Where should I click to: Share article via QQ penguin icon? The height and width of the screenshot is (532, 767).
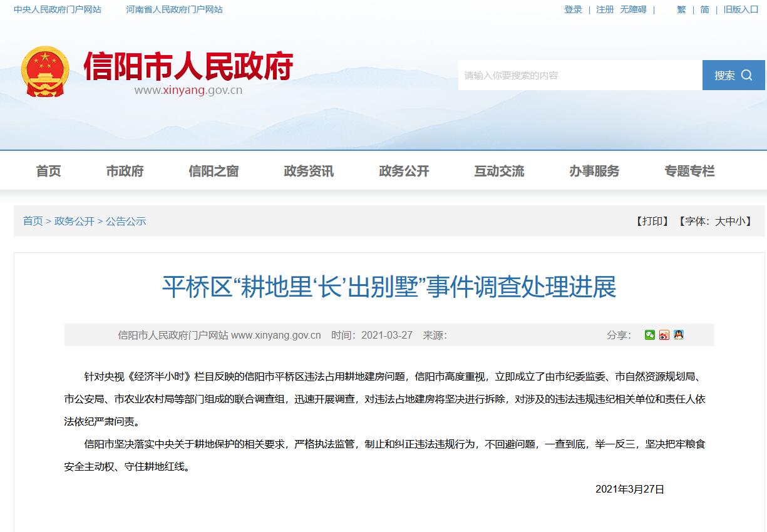[x=678, y=335]
